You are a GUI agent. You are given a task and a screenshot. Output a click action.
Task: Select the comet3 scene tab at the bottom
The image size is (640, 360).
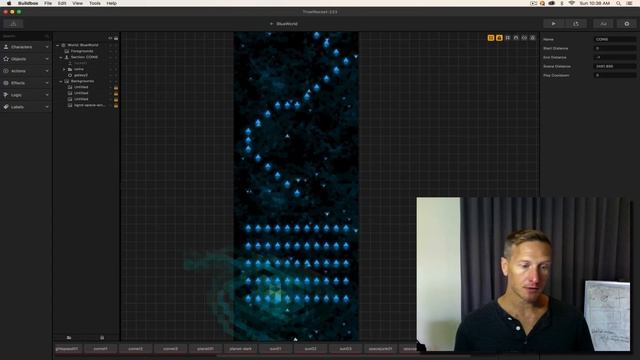pos(171,349)
